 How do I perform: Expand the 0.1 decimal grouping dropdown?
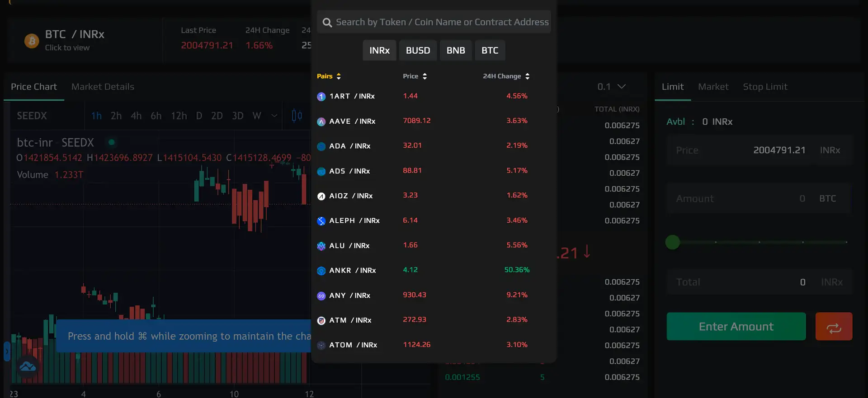[x=611, y=87]
